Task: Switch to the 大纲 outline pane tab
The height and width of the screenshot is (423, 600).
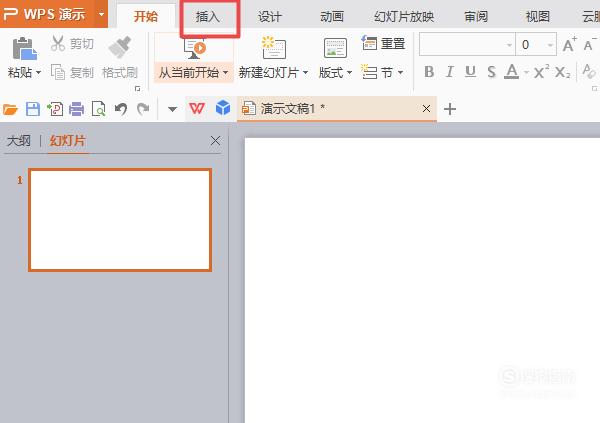Action: 19,141
